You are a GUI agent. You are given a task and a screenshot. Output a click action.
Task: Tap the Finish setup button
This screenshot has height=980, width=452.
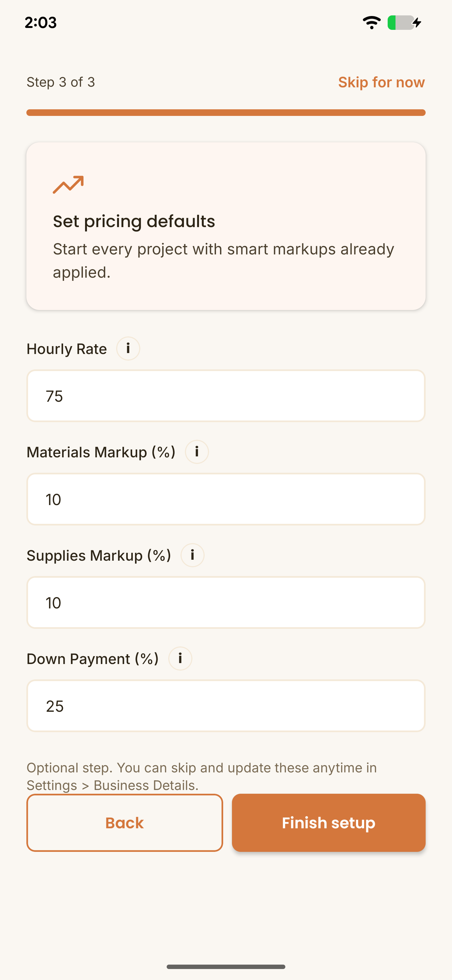pos(329,823)
